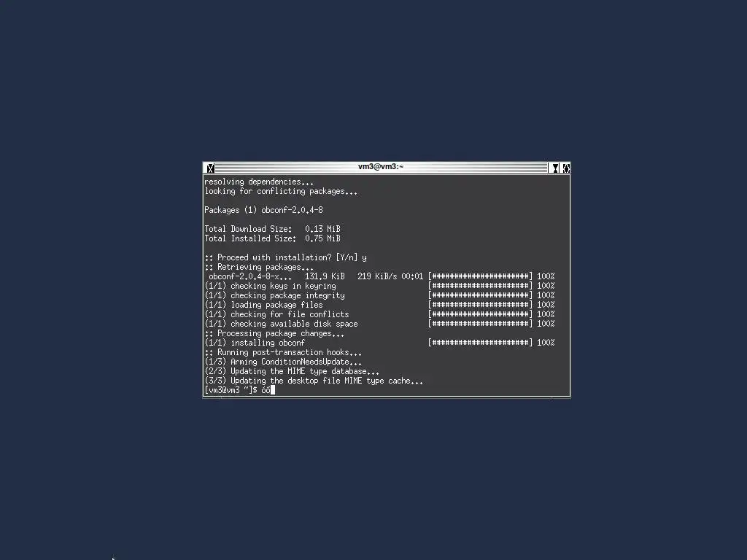Click the 'Total Download Size' line

(x=273, y=229)
